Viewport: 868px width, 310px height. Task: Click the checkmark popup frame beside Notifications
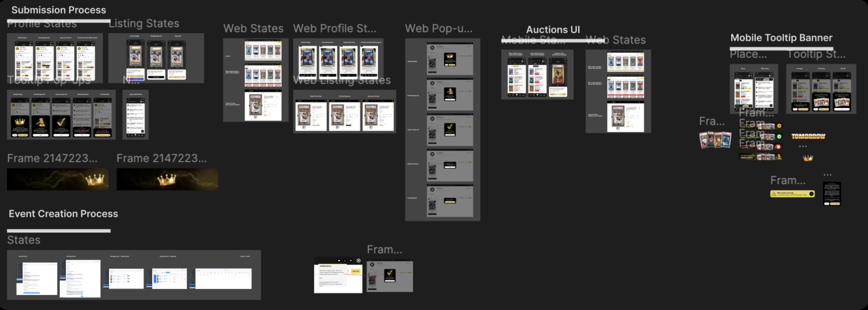[x=389, y=275]
